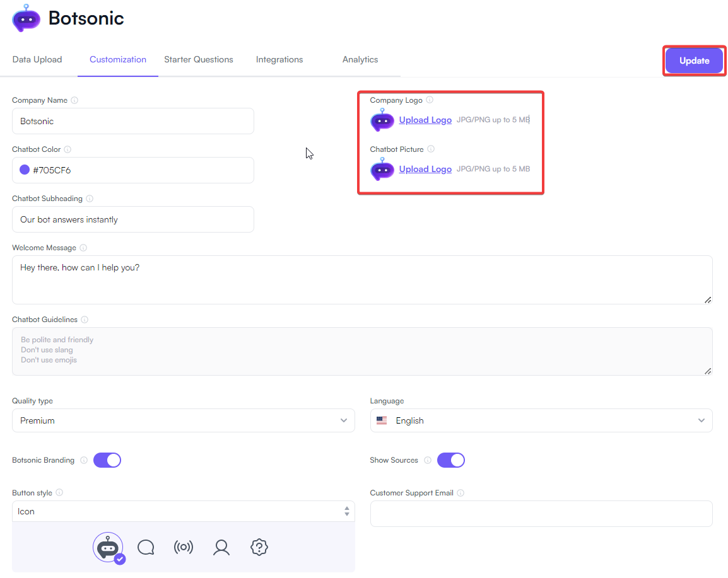Click the Company Name input field
The image size is (728, 578).
point(132,121)
